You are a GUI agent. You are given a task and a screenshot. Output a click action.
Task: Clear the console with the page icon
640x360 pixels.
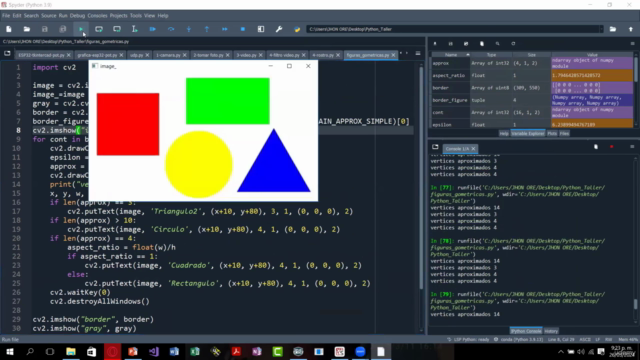(596, 147)
